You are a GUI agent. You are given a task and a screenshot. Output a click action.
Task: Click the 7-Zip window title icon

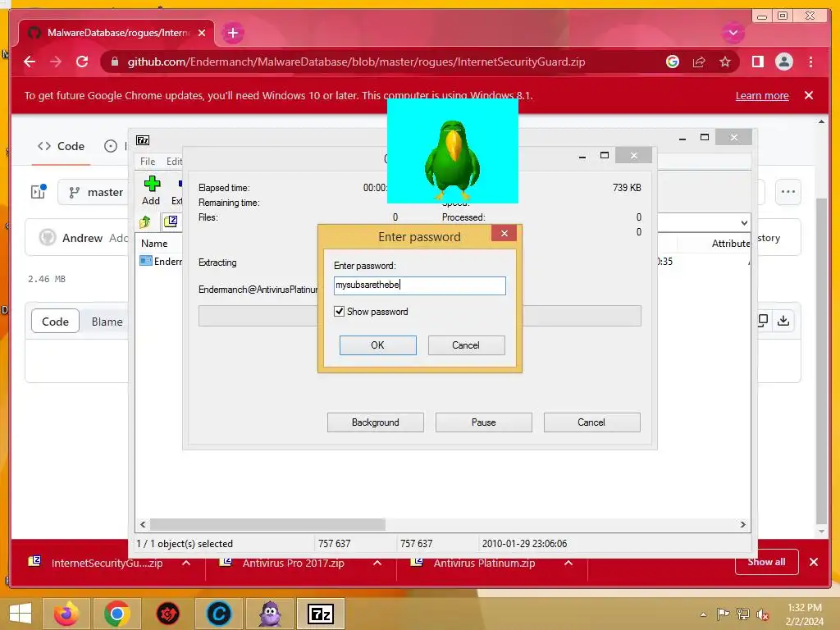point(143,140)
